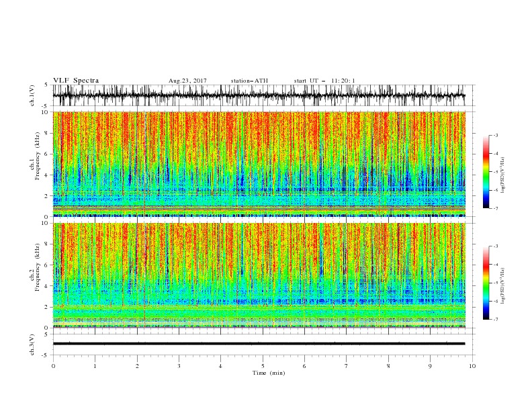The height and width of the screenshot is (411, 532).
Task: Click the time axis tick label "10"
Action: coord(472,366)
